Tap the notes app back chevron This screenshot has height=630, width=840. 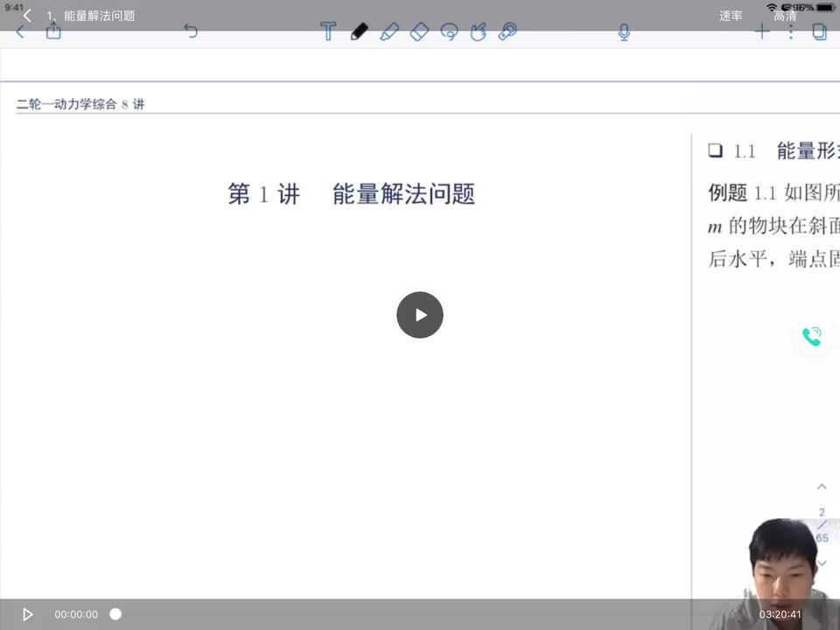pos(20,32)
